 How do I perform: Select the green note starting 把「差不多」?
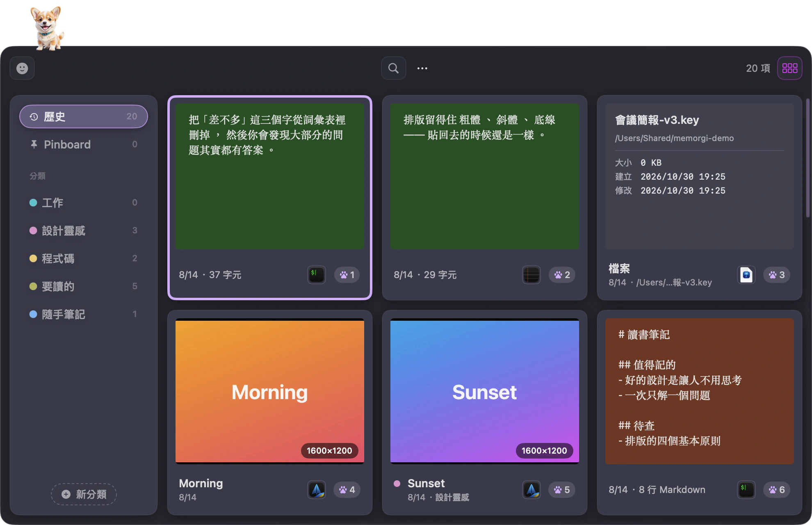pos(270,176)
